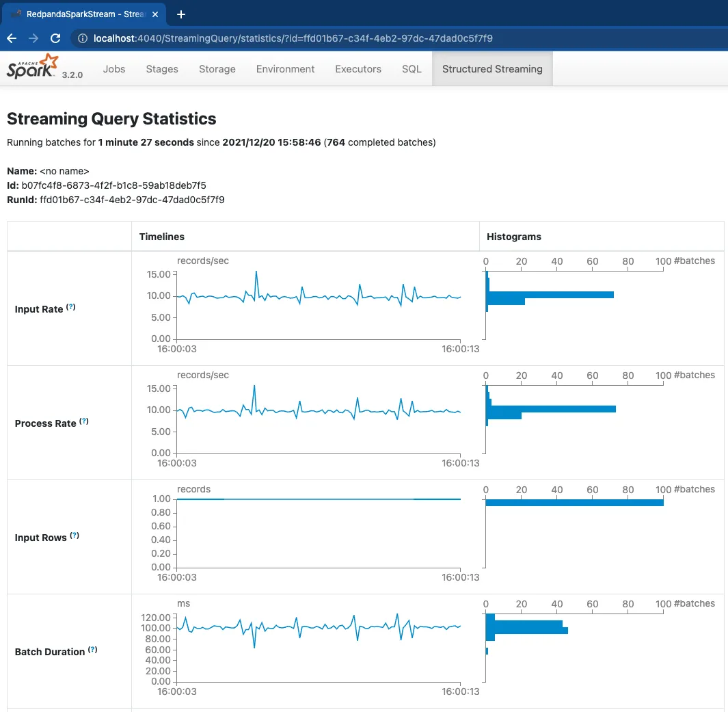
Task: Reload the page with the refresh icon
Action: tap(54, 39)
